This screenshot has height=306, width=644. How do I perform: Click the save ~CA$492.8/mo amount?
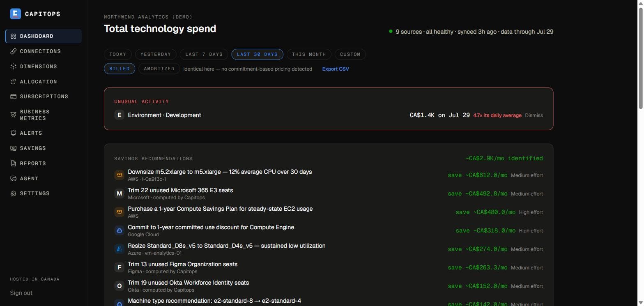478,193
